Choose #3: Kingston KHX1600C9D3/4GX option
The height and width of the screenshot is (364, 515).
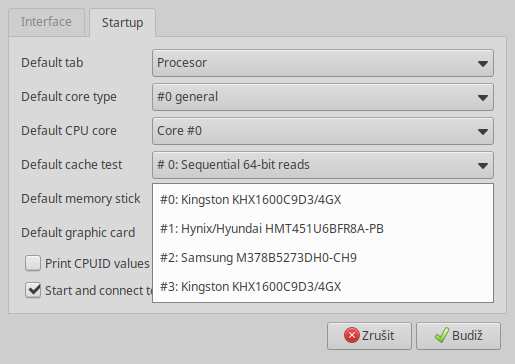click(323, 287)
